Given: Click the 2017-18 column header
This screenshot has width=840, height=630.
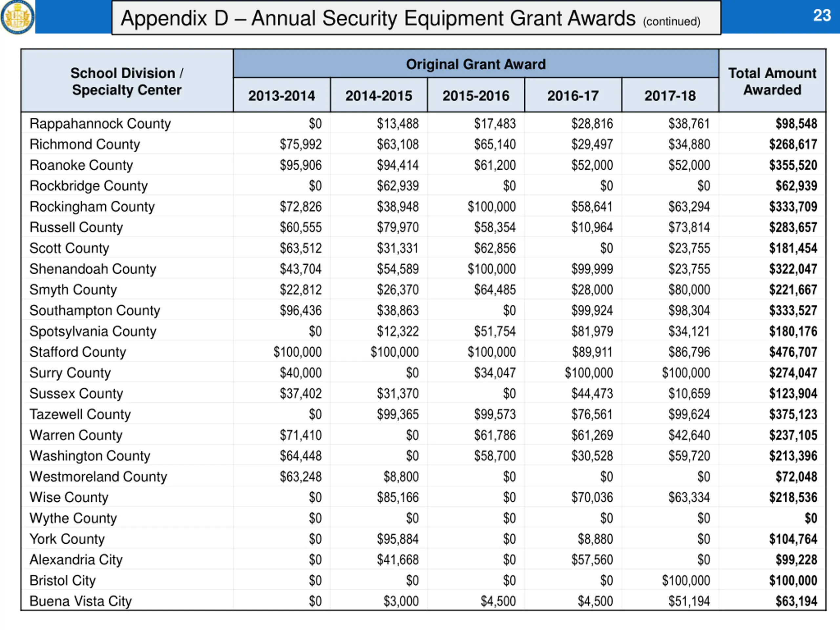Looking at the screenshot, I should (670, 96).
